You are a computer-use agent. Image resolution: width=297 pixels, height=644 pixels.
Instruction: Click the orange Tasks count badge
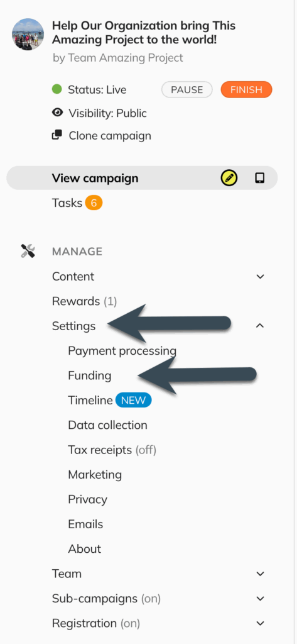[x=94, y=203]
